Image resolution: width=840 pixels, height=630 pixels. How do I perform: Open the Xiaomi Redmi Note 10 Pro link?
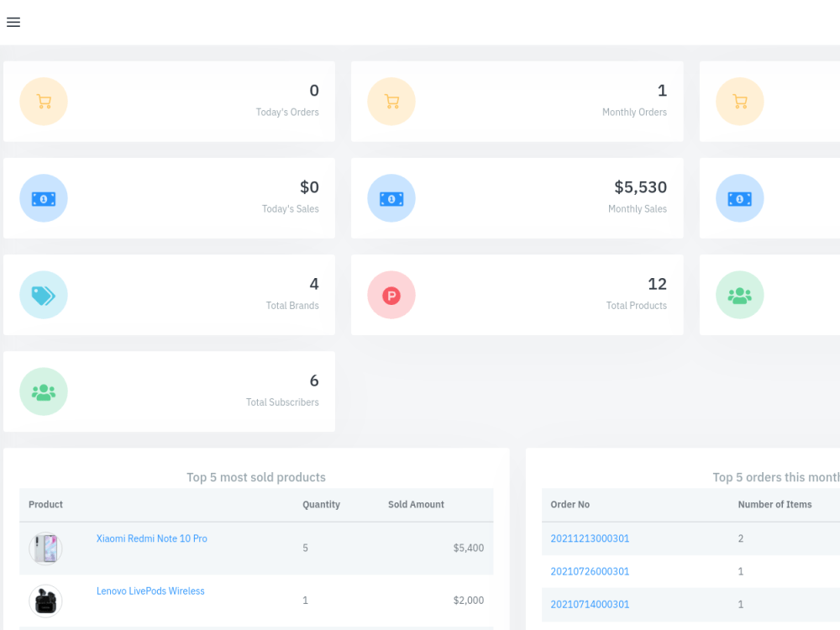[x=151, y=538]
